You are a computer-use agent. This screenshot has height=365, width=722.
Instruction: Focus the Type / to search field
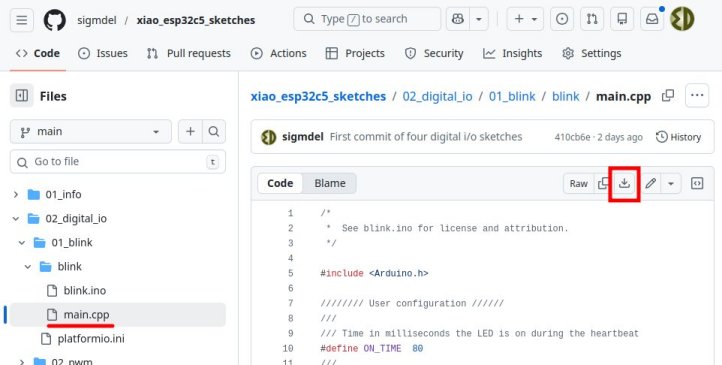click(x=367, y=19)
